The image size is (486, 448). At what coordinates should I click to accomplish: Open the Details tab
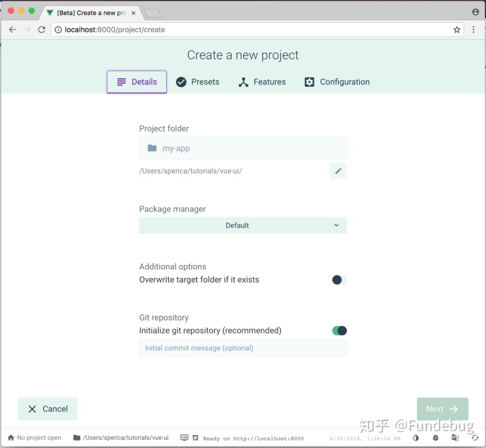[136, 82]
